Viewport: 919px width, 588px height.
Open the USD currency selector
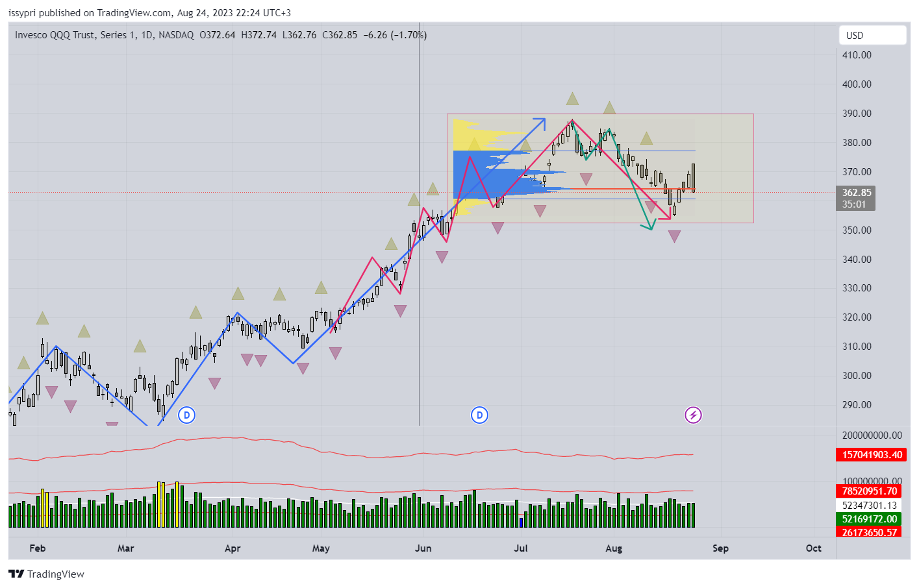(x=872, y=36)
